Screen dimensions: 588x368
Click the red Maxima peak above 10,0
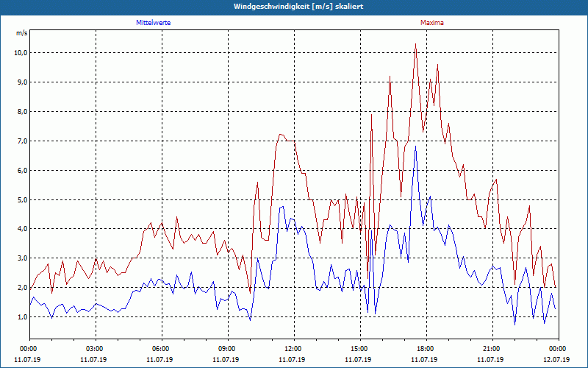coord(415,44)
